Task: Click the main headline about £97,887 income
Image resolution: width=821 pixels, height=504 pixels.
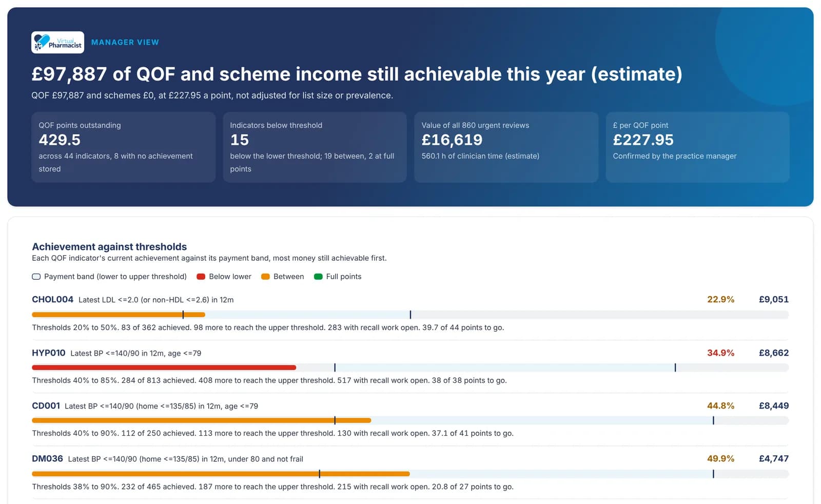Action: coord(357,74)
